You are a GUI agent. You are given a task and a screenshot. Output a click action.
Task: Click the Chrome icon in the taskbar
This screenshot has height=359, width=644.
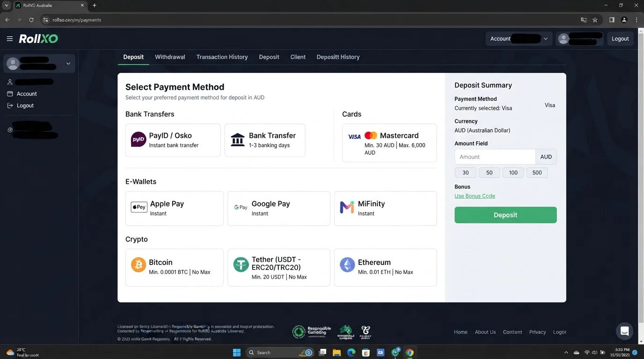[x=410, y=352]
